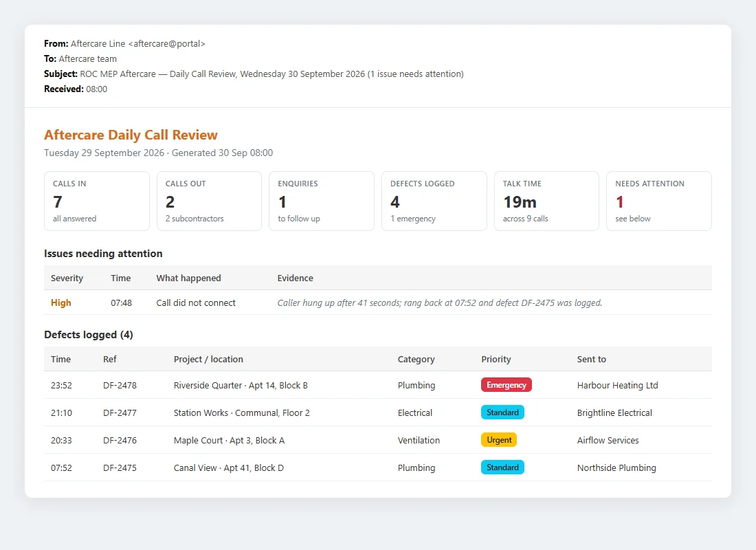Click the Standard badge for DF-2475
This screenshot has width=756, height=550.
click(502, 467)
